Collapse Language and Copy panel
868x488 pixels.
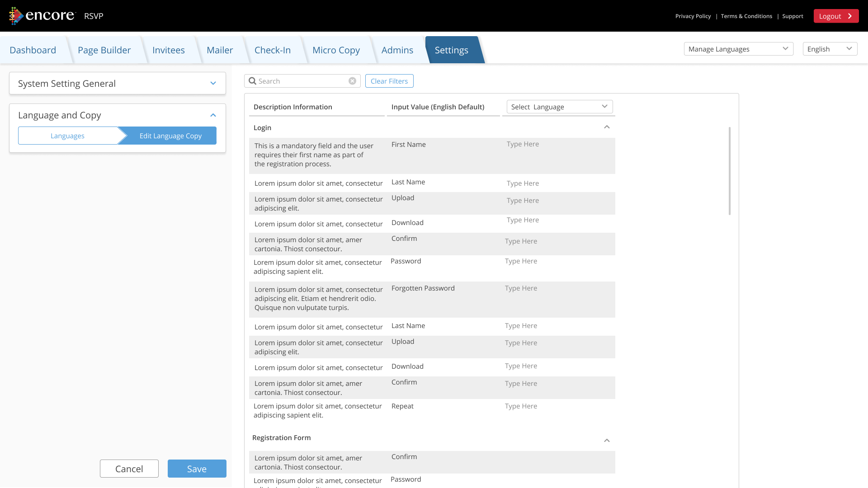coord(213,115)
